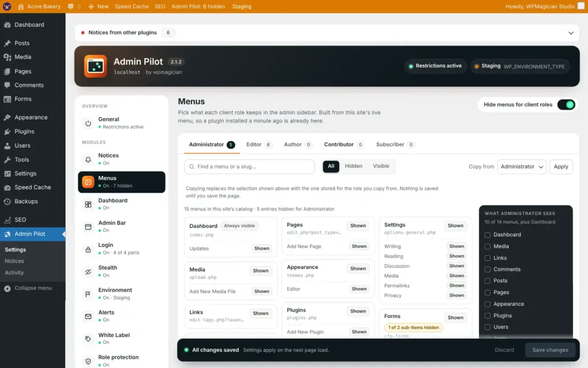Click the Users icon in WP sidebar

(x=7, y=145)
